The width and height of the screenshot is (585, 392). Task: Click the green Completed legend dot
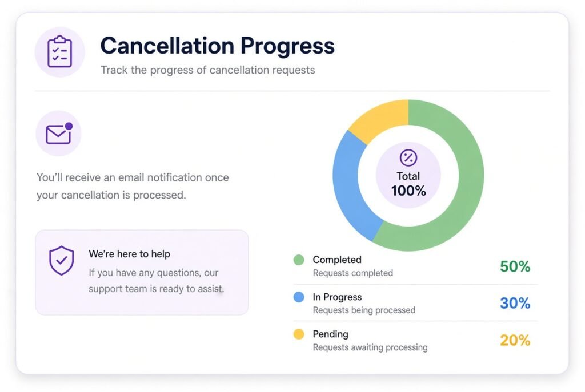299,260
